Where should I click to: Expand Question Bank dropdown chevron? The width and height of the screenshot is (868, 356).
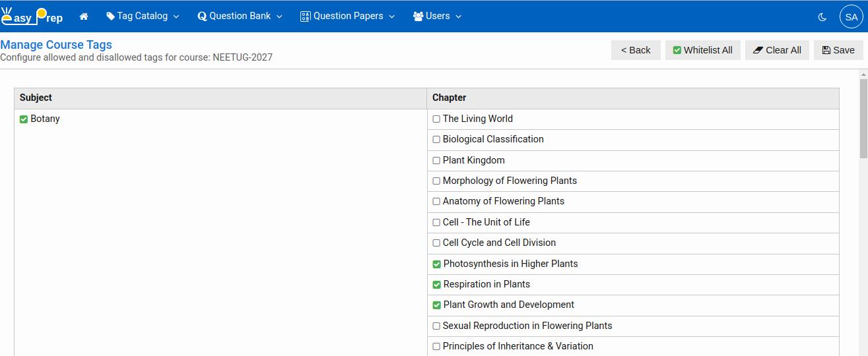point(279,17)
